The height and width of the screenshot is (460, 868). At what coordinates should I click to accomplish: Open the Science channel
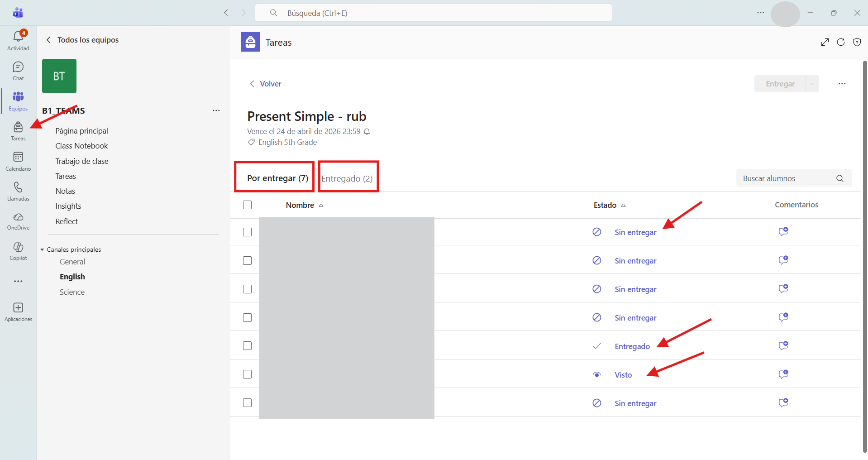coord(72,292)
